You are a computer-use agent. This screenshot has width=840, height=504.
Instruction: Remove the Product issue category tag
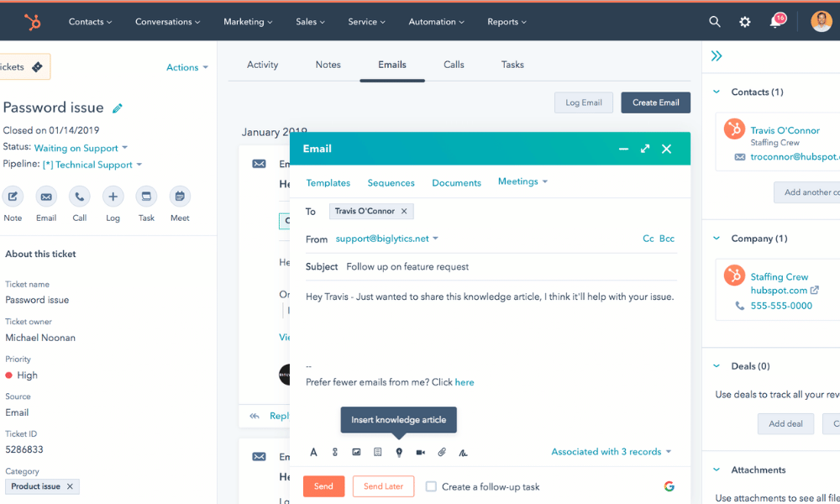[x=70, y=486]
